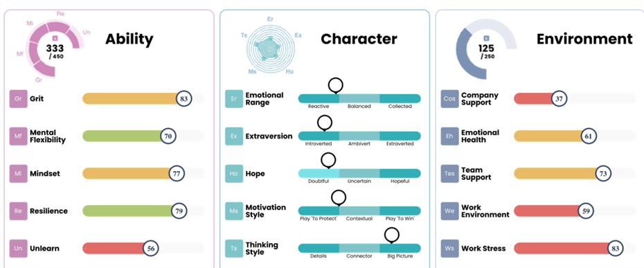This screenshot has width=644, height=268.
Task: Click the Company Support score 37
Action: point(559,98)
